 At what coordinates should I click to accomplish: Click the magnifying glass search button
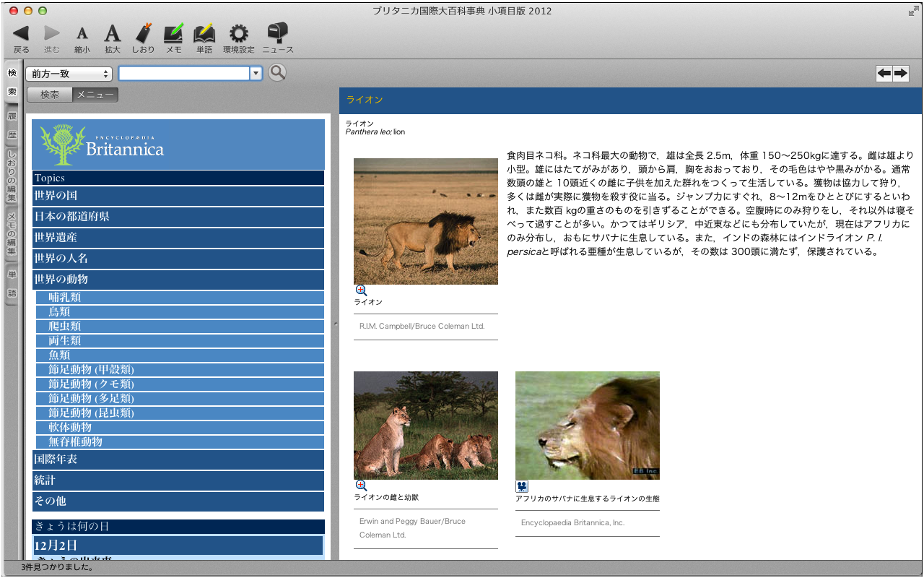click(277, 73)
